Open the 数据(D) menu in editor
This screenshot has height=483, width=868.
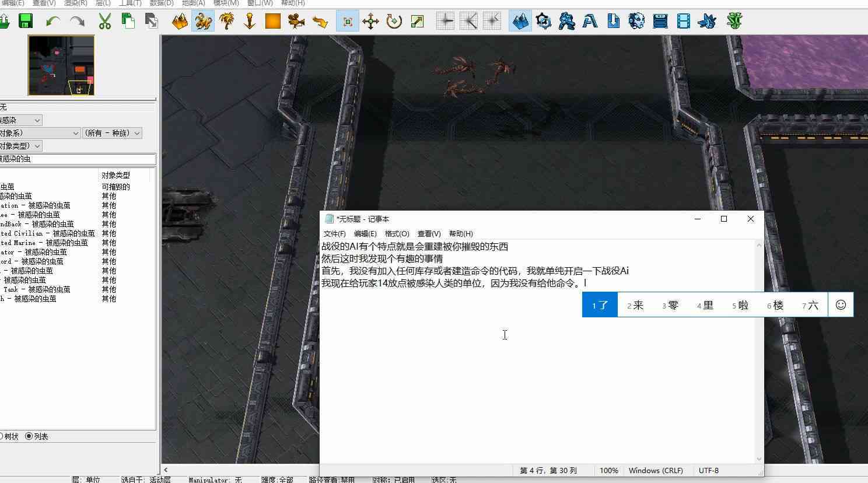pyautogui.click(x=162, y=3)
